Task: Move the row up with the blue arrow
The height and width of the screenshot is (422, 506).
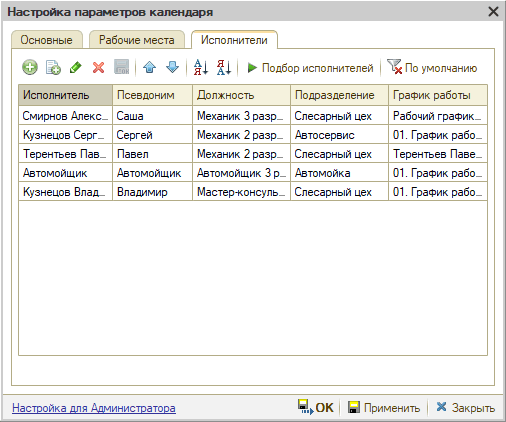Action: click(x=149, y=67)
